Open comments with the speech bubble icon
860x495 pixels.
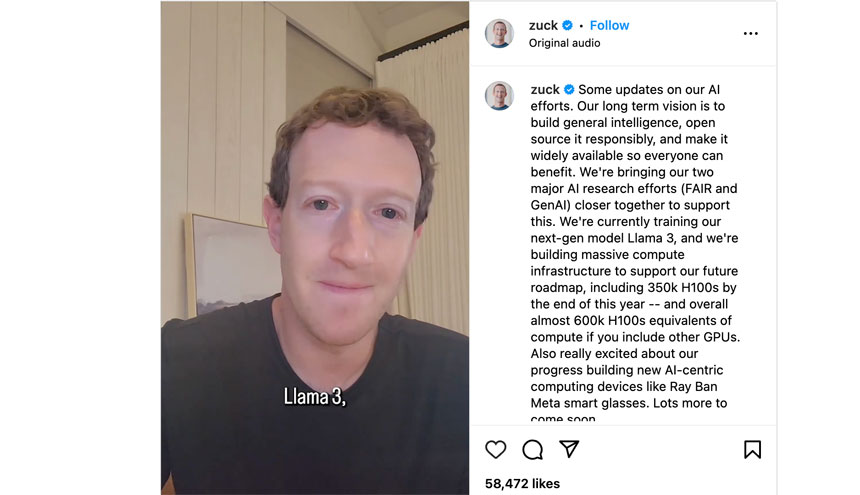click(x=532, y=450)
